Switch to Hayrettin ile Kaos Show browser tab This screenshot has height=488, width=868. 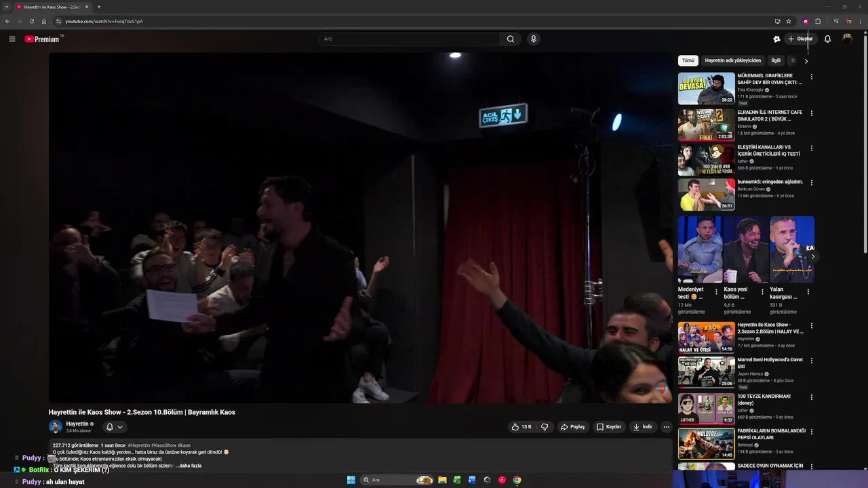pyautogui.click(x=52, y=7)
